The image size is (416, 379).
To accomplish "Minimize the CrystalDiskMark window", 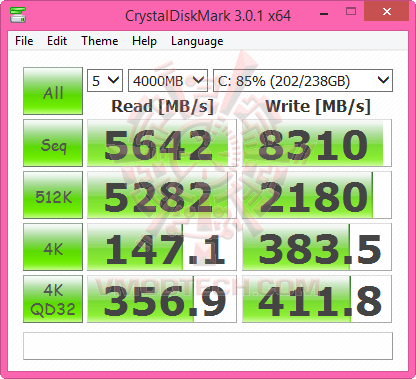I will click(324, 13).
